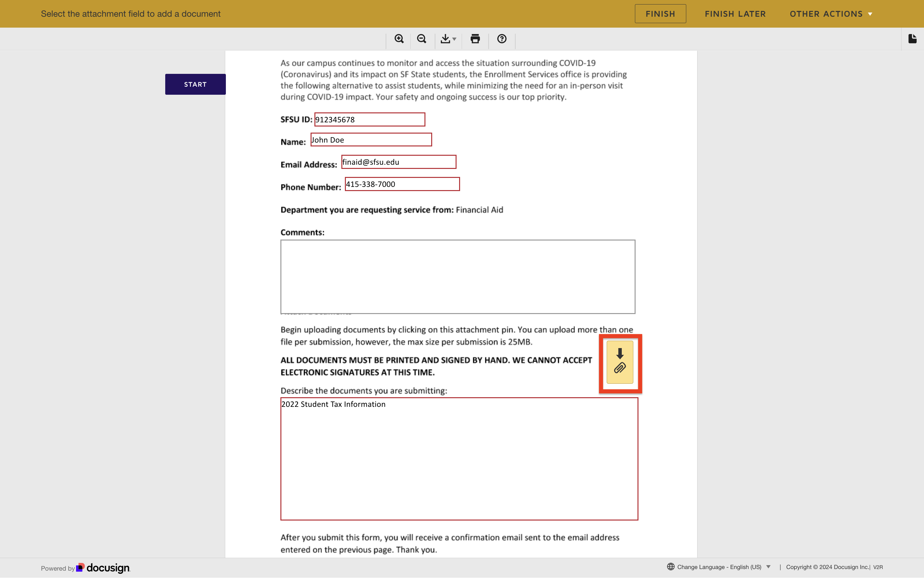Click the Name field with John Doe
The image size is (924, 578).
pyautogui.click(x=371, y=140)
